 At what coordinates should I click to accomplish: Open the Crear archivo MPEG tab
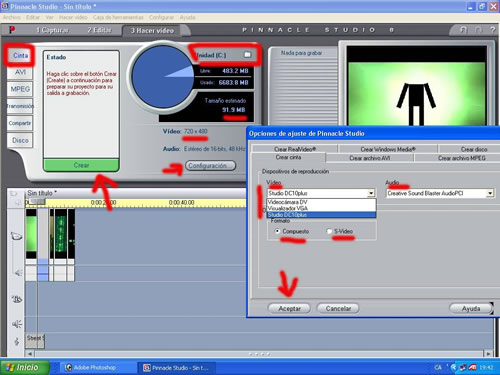462,158
